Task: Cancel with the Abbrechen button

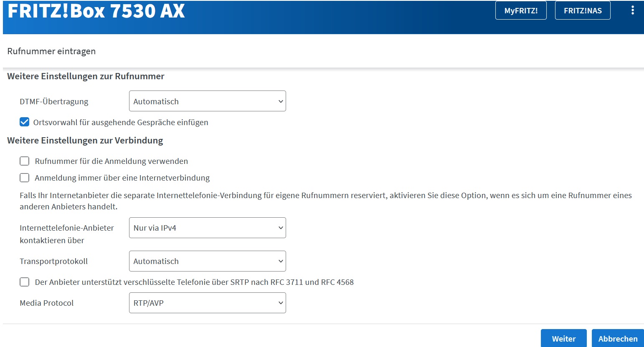Action: pyautogui.click(x=618, y=338)
